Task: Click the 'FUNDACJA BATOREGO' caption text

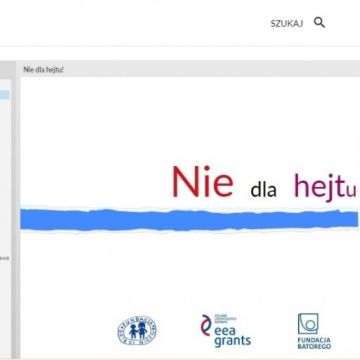Action: click(314, 343)
